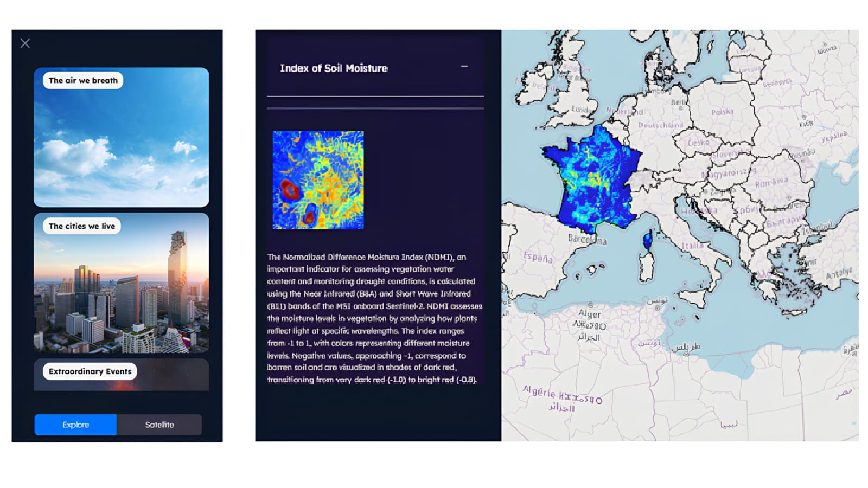Switch to the Satellite tab
Viewport: 868px width, 488px height.
pyautogui.click(x=159, y=425)
